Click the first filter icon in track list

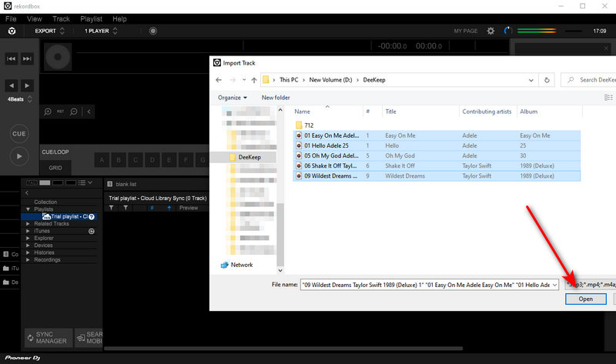[x=112, y=208]
